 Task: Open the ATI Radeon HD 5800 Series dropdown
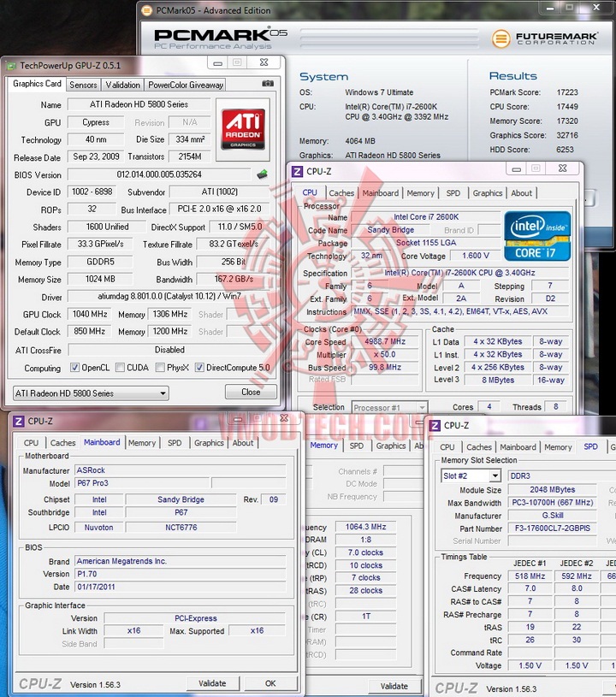click(91, 393)
